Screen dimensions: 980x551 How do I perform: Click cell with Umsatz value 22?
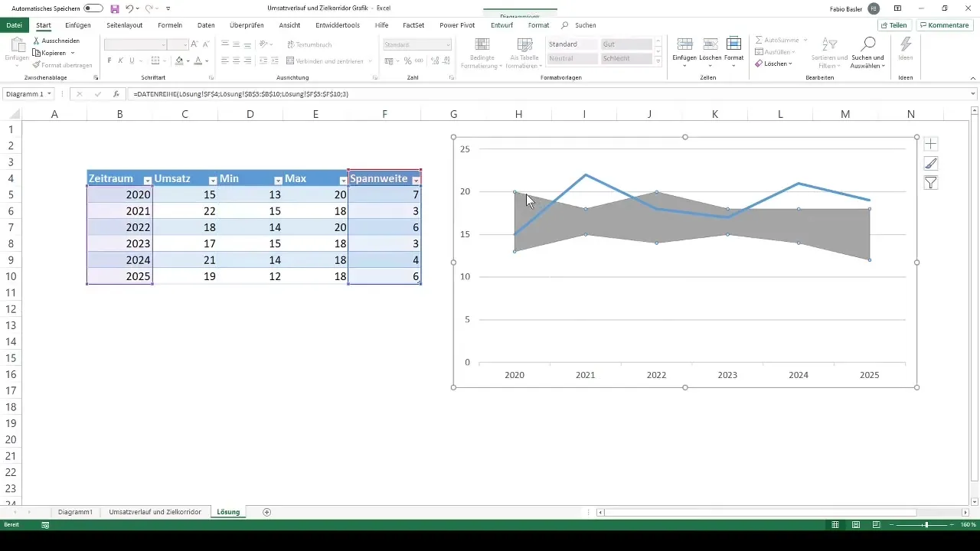click(x=185, y=211)
